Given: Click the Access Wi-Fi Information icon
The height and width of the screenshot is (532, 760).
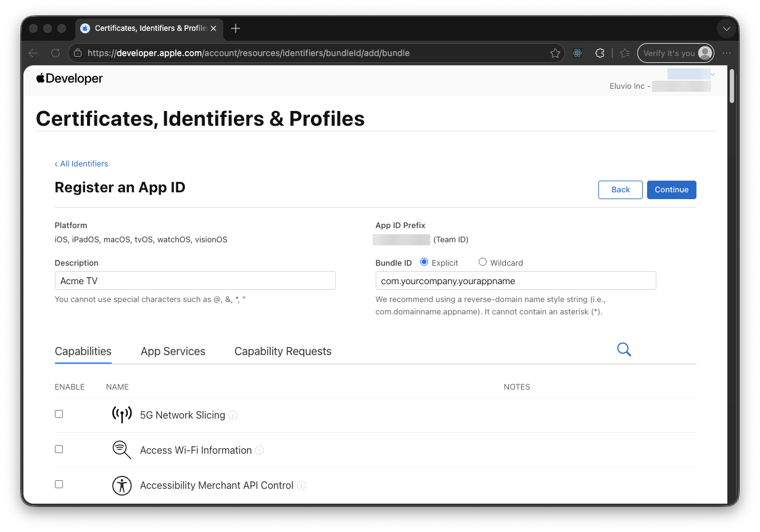Looking at the screenshot, I should click(122, 449).
